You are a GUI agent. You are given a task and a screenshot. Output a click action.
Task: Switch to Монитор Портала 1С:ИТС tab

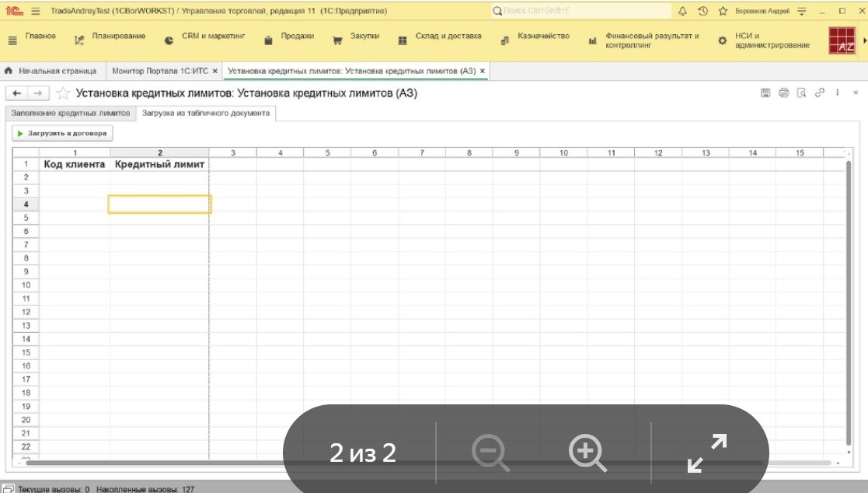coord(162,71)
